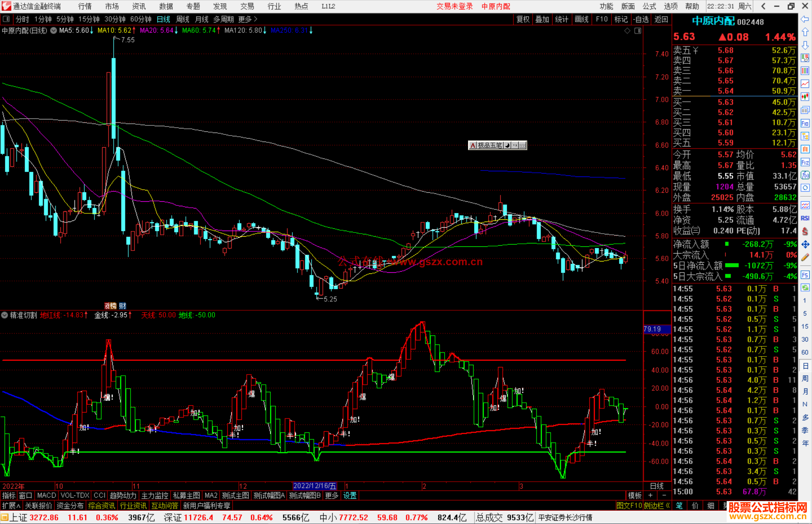Click the candlestick chart icon in sidebar
Viewport: 812px width, 524px height.
pos(805,97)
